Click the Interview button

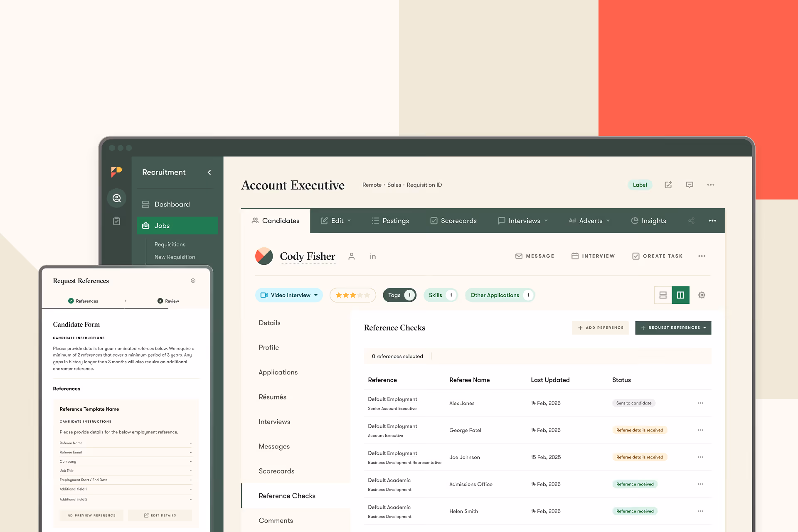click(593, 256)
